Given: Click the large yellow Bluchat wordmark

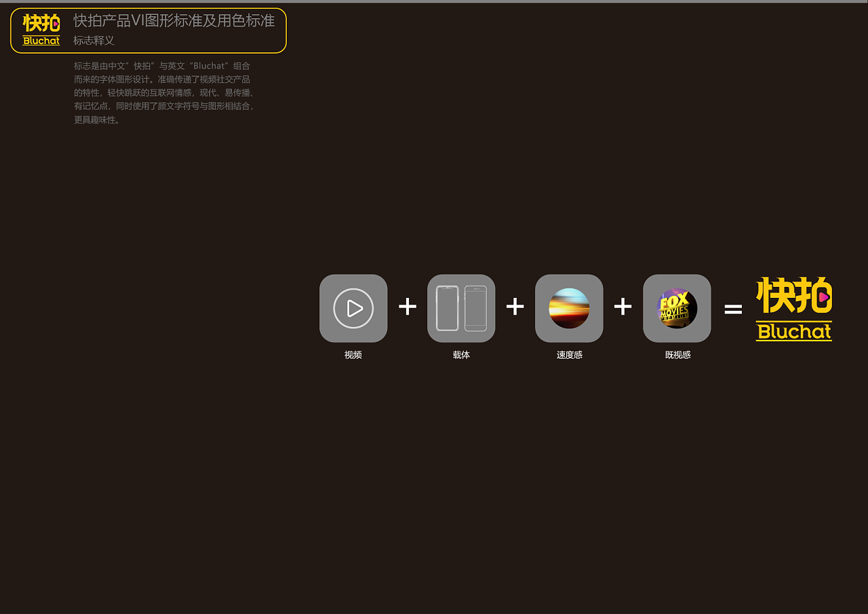Looking at the screenshot, I should click(x=794, y=331).
